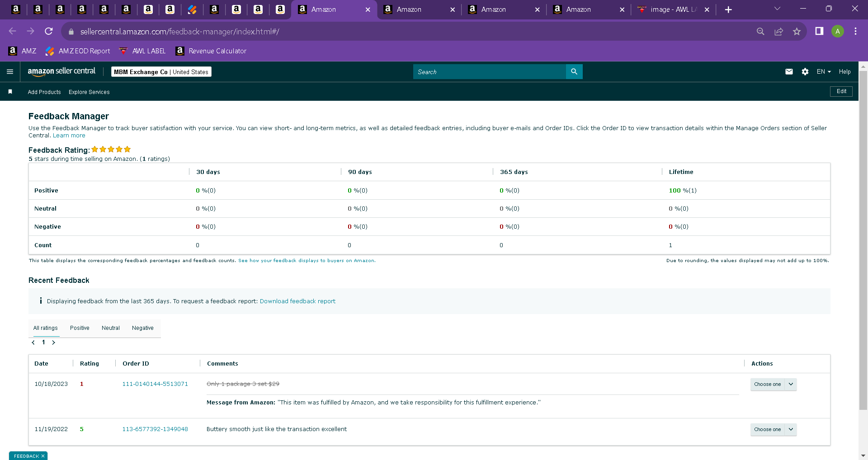Screen dimensions: 868x460
Task: Click the browser address bar URL
Action: tap(180, 32)
